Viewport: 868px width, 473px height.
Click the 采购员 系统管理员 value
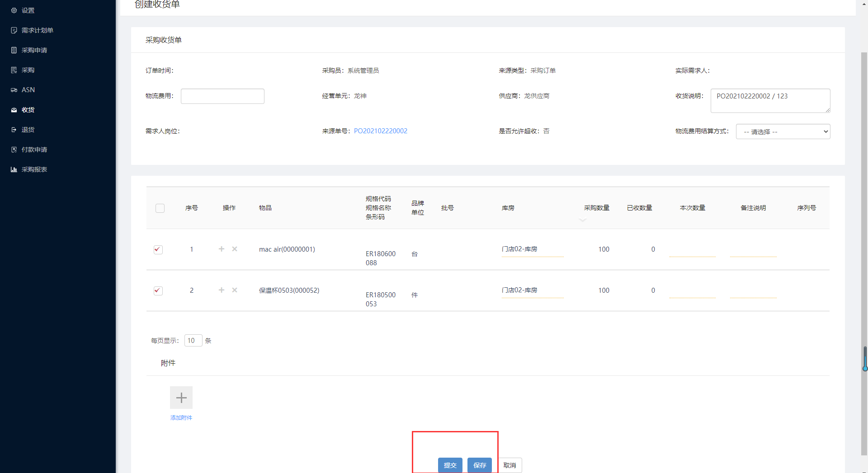(363, 70)
